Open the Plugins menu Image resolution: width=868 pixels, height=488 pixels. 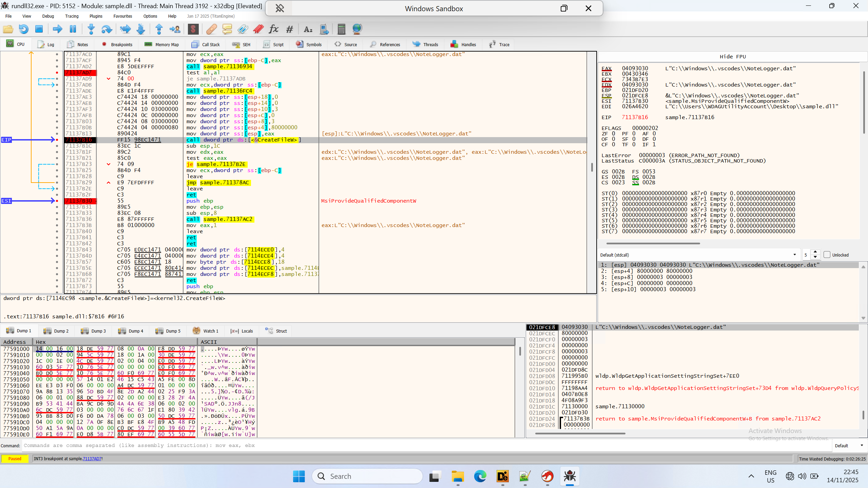(96, 16)
